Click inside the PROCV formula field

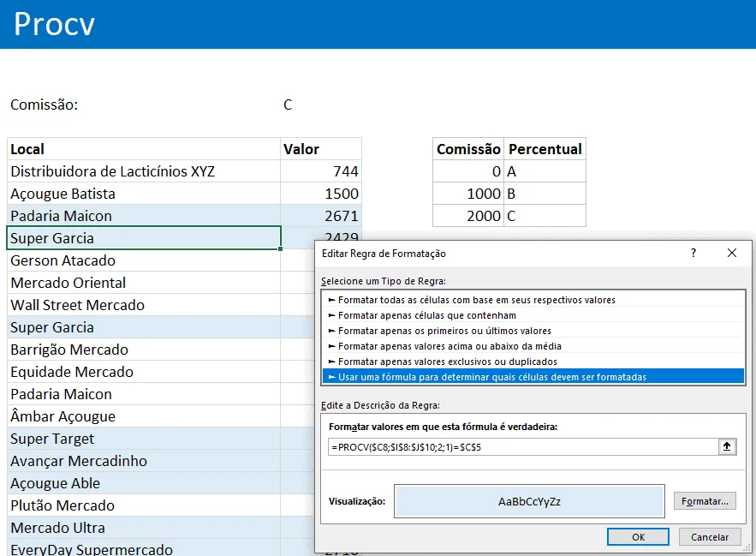(522, 447)
